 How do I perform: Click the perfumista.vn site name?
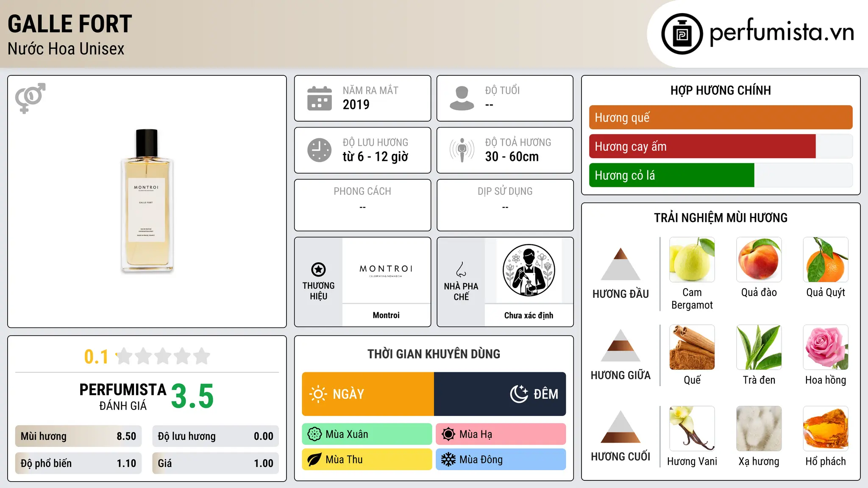tap(782, 32)
